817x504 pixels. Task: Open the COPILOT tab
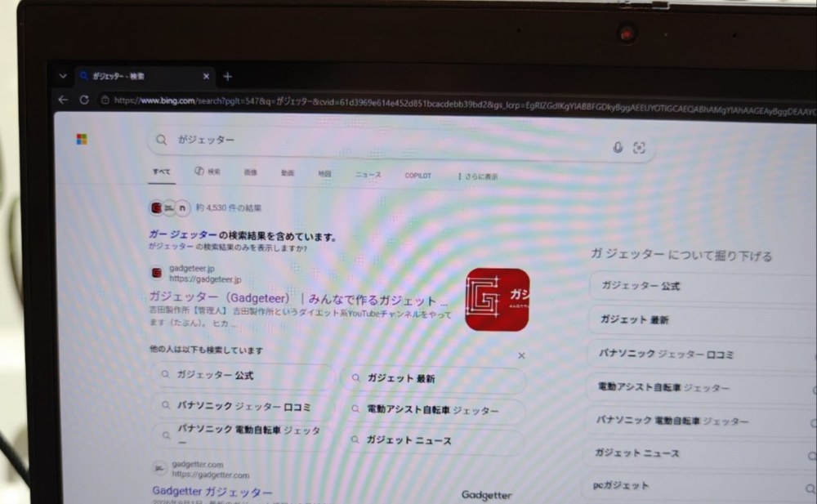coord(417,176)
